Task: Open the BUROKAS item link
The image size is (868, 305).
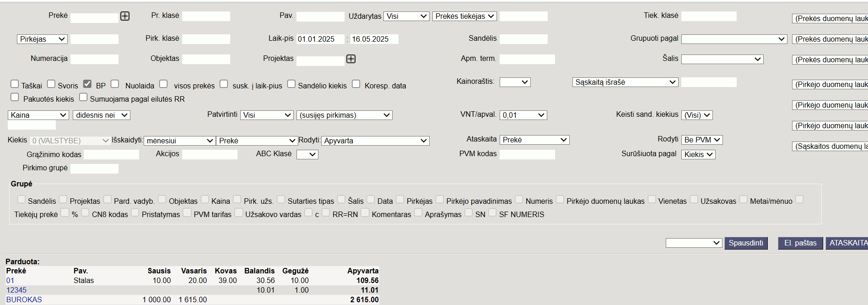Action: [x=24, y=300]
